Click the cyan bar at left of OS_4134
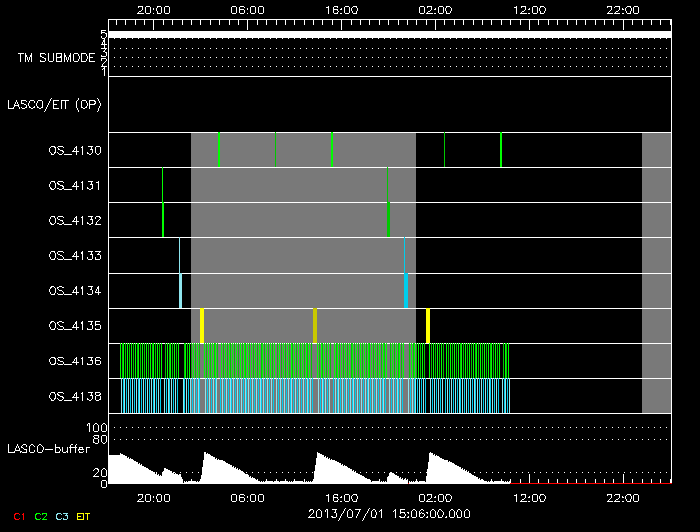700x532 pixels. (x=180, y=291)
